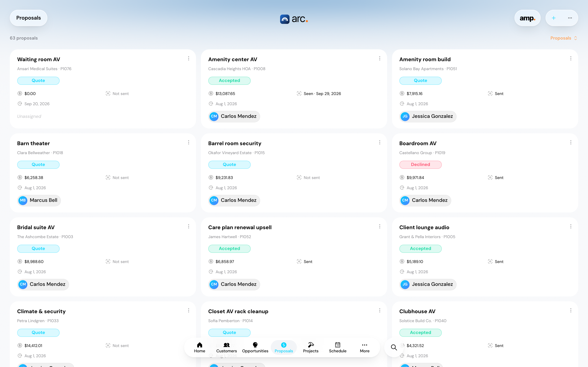Open Boardroom AV card kebab menu
Screen dimensions: 588x367
571,143
